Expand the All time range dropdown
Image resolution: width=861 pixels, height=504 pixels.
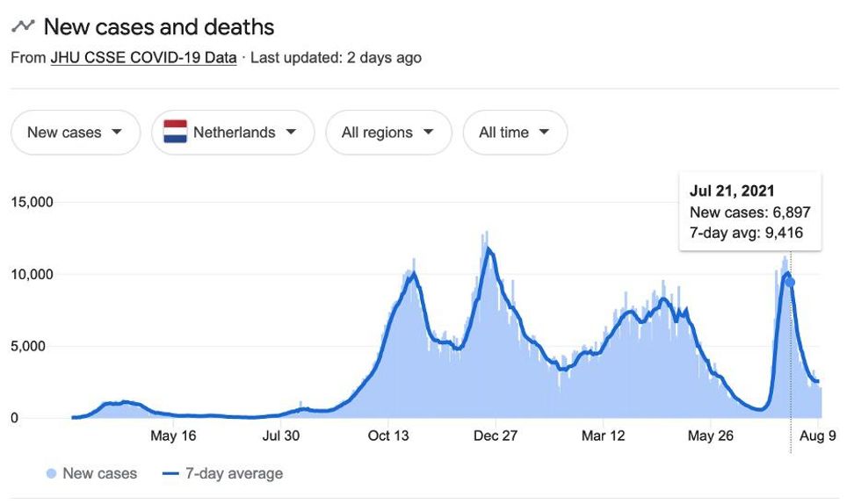[x=515, y=133]
